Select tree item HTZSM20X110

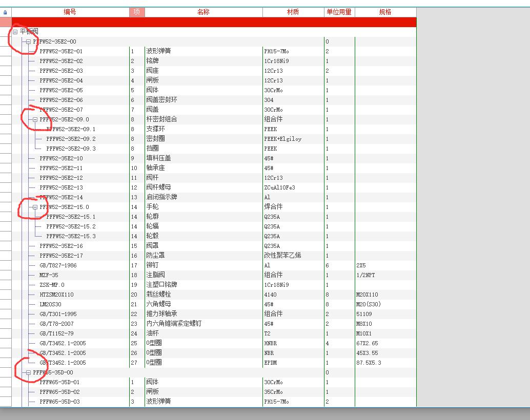(x=56, y=295)
